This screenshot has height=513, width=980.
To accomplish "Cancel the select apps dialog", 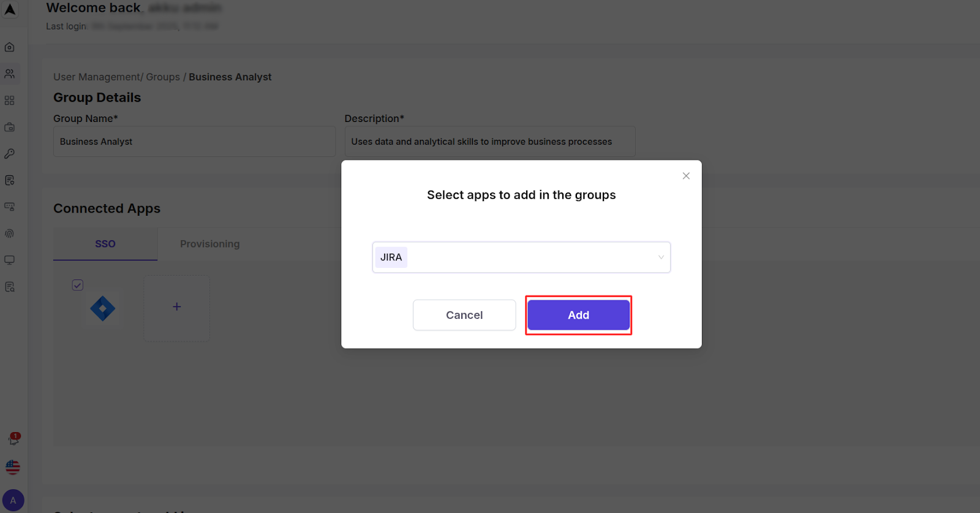I will [464, 314].
